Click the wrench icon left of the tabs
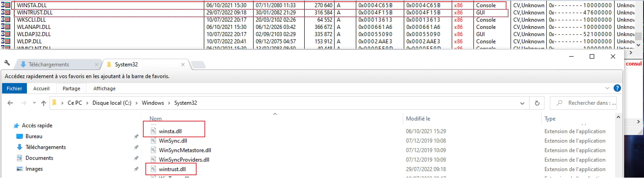 click(7, 63)
